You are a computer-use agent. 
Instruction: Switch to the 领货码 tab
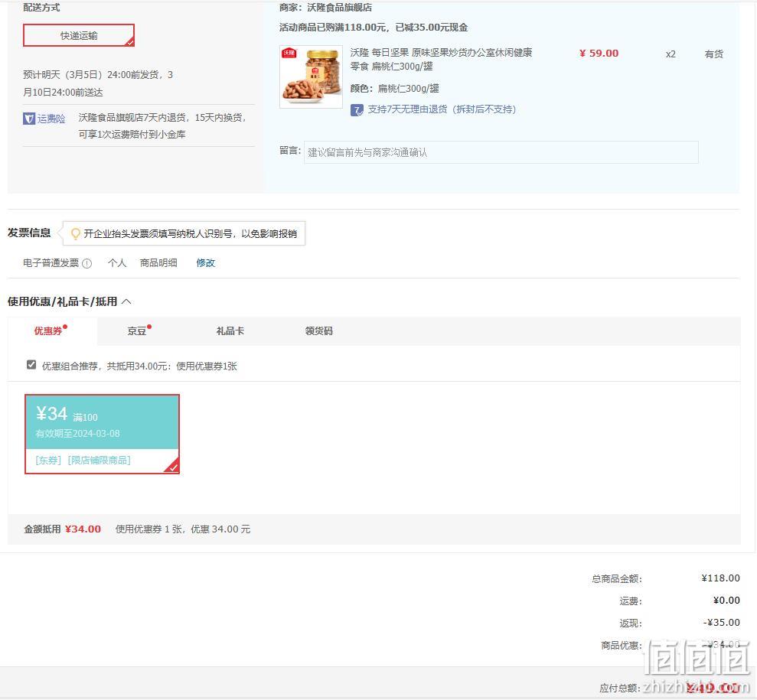pyautogui.click(x=318, y=331)
